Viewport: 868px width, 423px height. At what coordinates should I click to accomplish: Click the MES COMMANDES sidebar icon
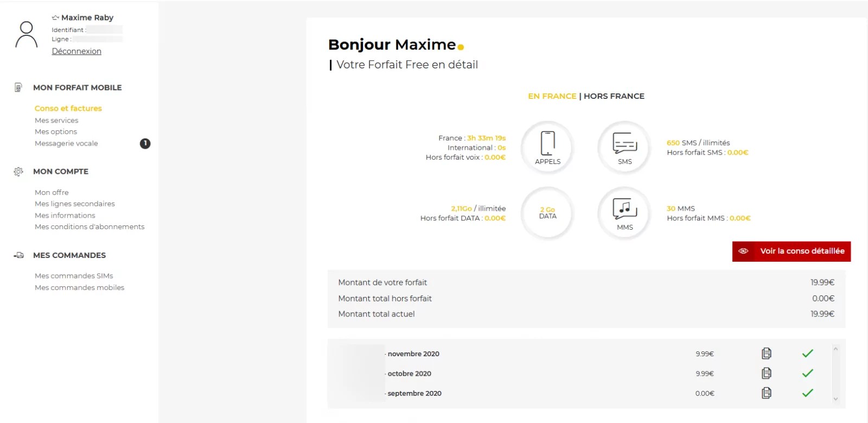(x=19, y=255)
